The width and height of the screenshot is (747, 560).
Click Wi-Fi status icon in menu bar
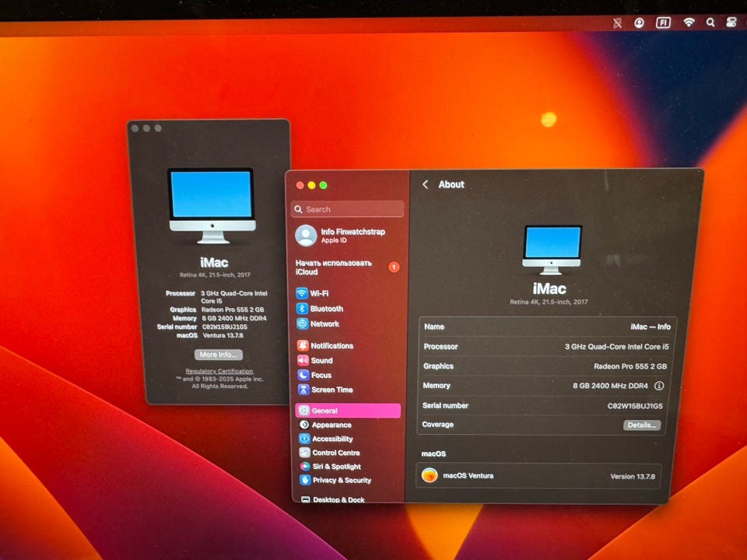tap(689, 23)
